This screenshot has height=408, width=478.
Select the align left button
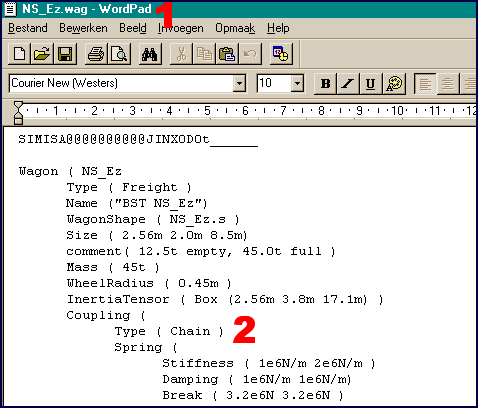(x=425, y=84)
